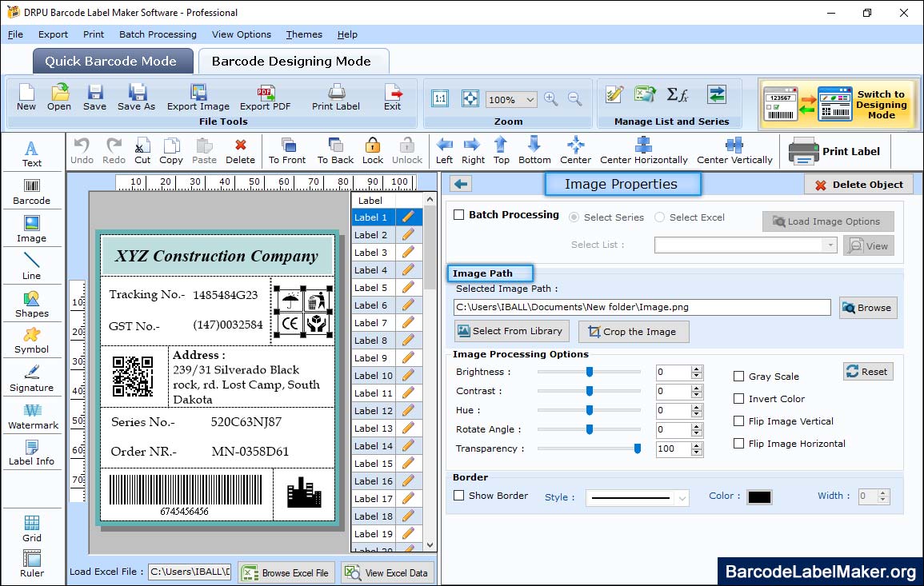
Task: Click Export Image icon
Action: tap(198, 98)
